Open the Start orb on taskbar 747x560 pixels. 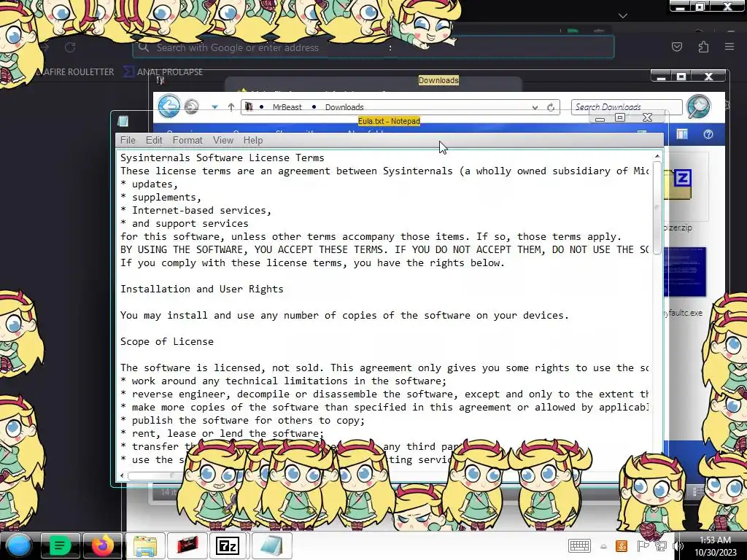coord(18,545)
